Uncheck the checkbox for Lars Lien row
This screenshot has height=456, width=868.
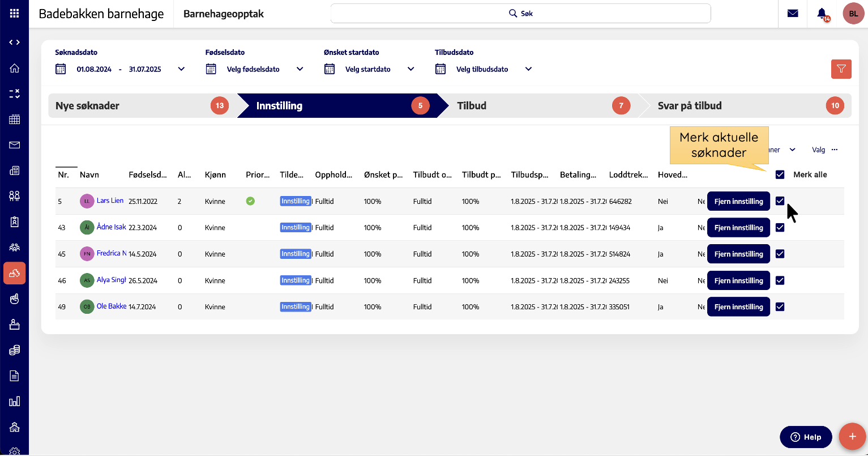(x=780, y=201)
